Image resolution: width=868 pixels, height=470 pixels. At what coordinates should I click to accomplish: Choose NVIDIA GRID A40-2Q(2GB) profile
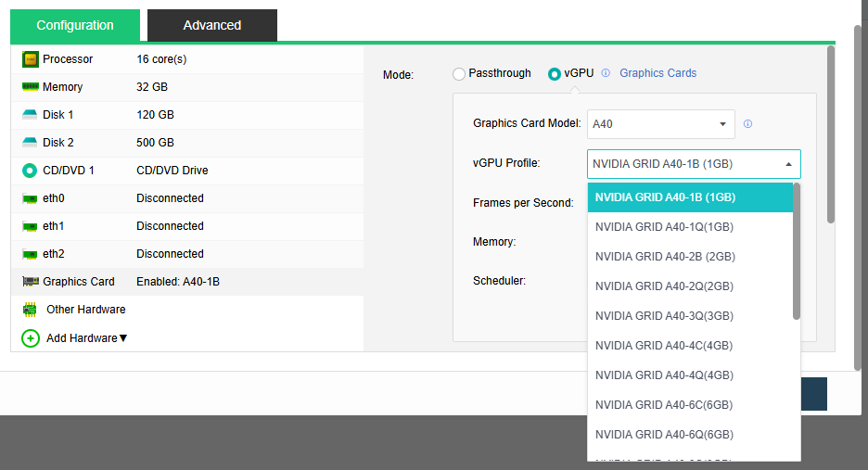click(x=664, y=286)
